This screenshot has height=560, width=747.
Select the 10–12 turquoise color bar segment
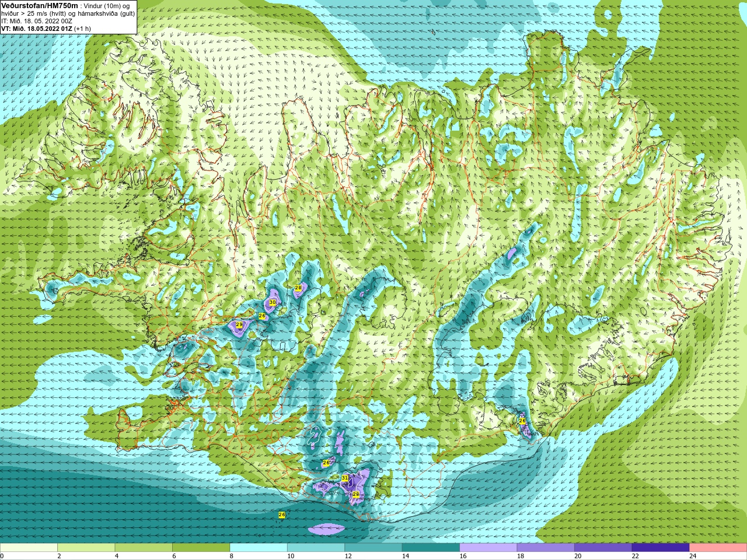pyautogui.click(x=316, y=548)
